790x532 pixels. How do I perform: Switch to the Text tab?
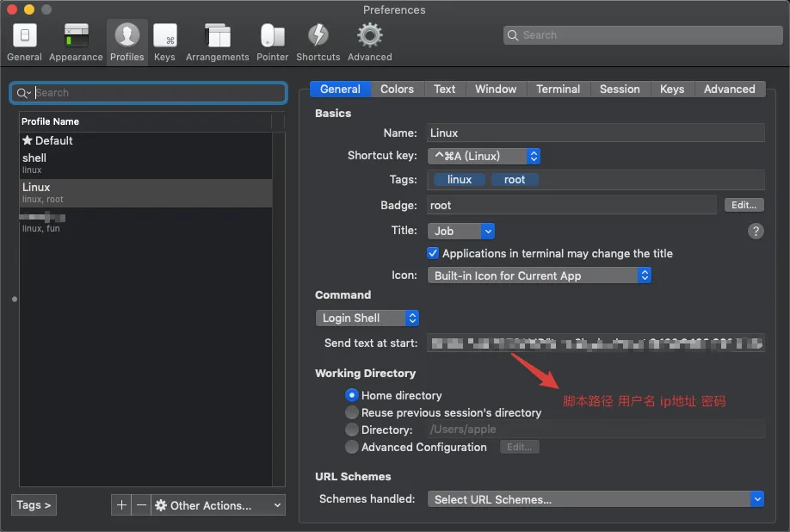point(444,90)
